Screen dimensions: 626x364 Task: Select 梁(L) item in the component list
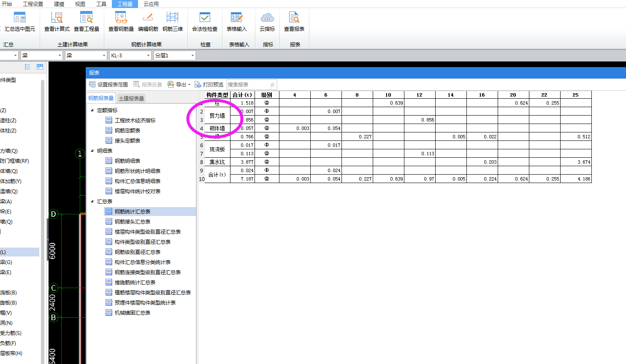[19, 252]
